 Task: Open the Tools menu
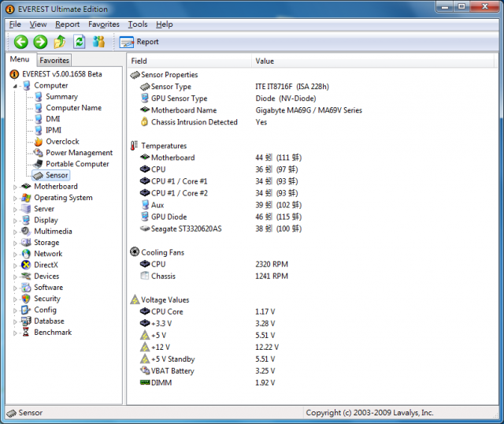tap(138, 24)
